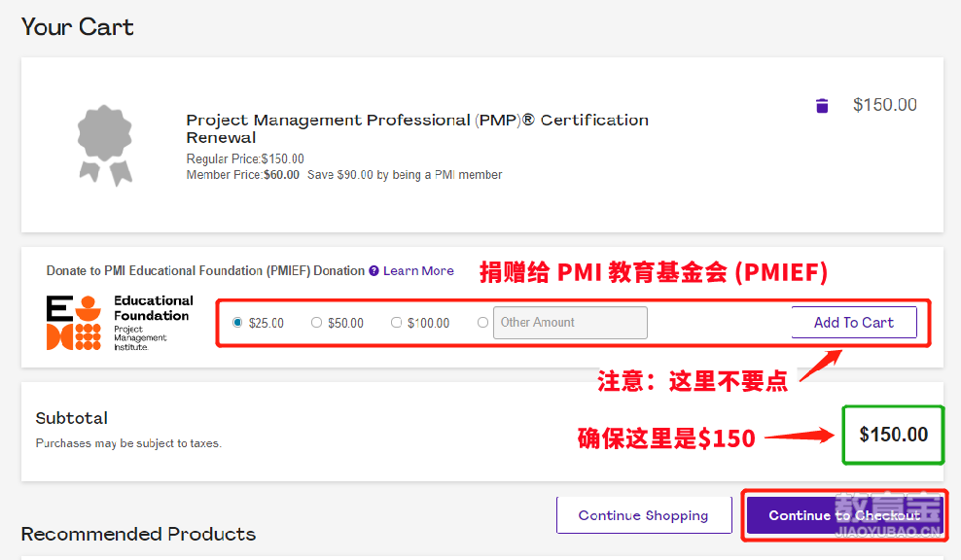The width and height of the screenshot is (961, 560).
Task: Click 'Save $90.00 by being a PMI member'
Action: tap(405, 175)
